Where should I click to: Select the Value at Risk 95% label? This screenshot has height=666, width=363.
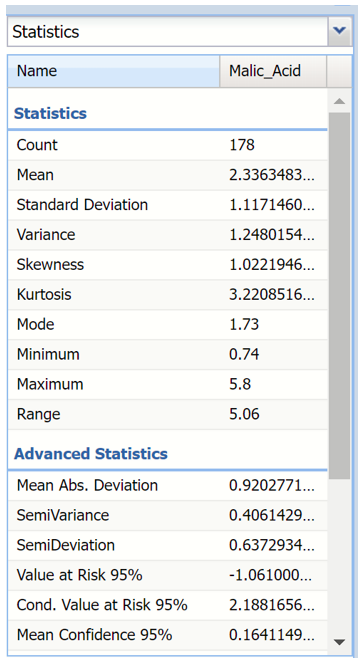click(79, 575)
